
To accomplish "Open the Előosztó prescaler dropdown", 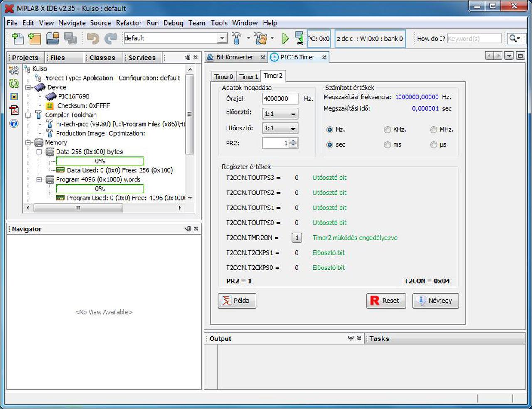I will [281, 114].
